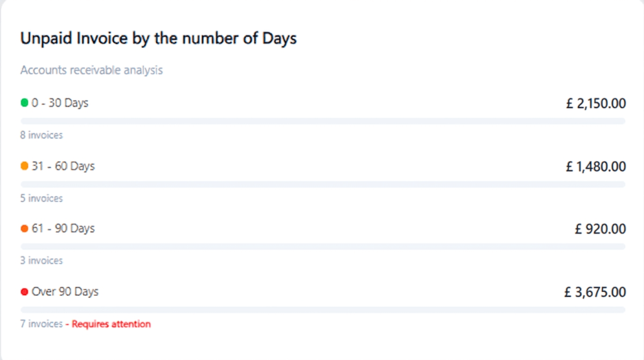Select the 61 - 90 Days label
This screenshot has width=644, height=360.
coord(63,228)
